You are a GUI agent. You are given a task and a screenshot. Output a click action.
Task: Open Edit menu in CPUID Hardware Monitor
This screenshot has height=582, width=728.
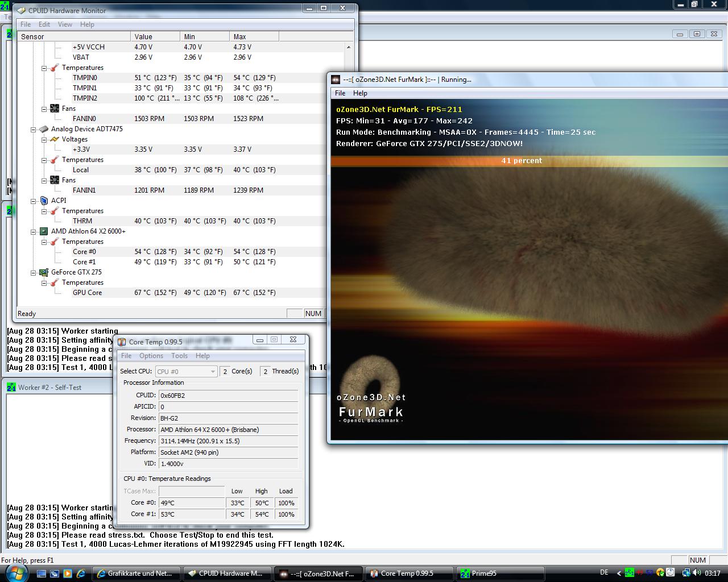coord(44,24)
